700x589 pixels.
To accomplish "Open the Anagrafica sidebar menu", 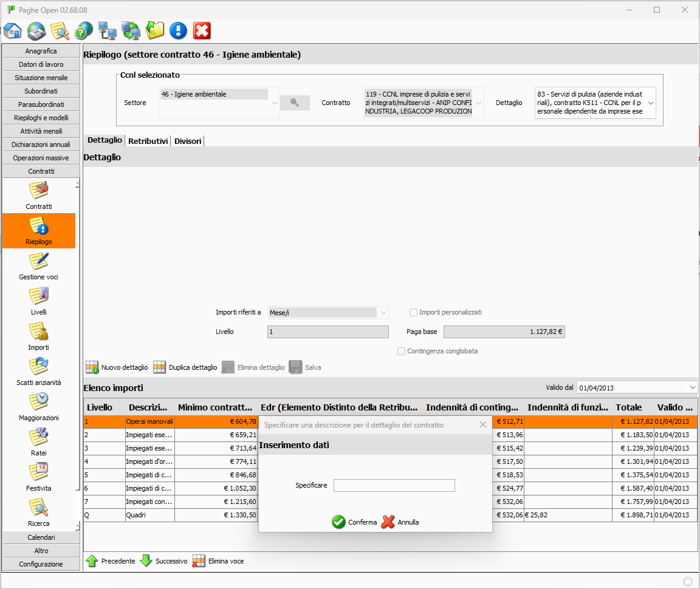I will (41, 51).
